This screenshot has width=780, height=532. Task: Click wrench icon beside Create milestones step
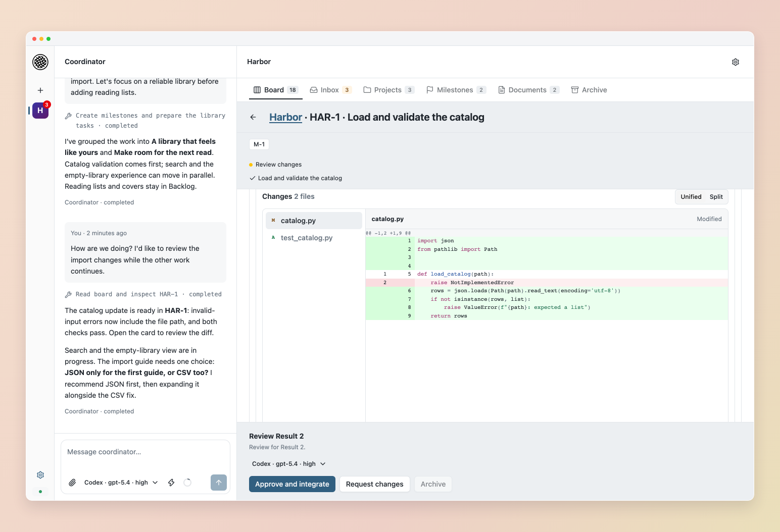68,116
